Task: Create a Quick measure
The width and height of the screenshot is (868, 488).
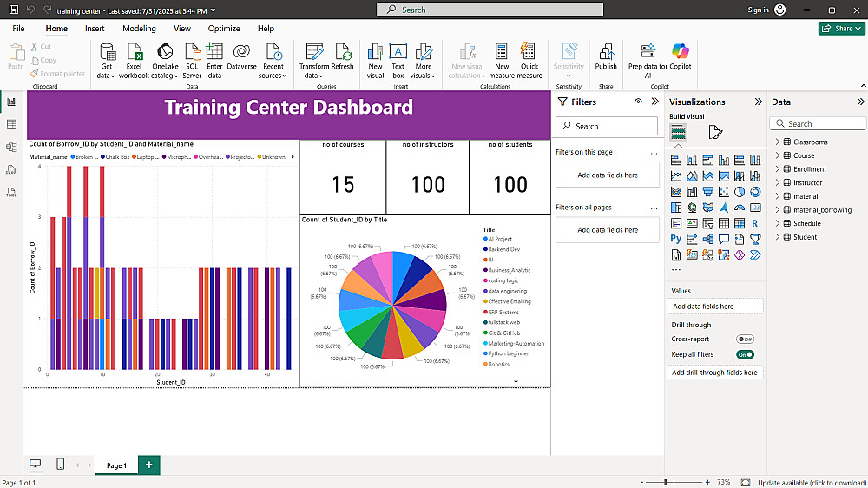Action: pos(529,61)
